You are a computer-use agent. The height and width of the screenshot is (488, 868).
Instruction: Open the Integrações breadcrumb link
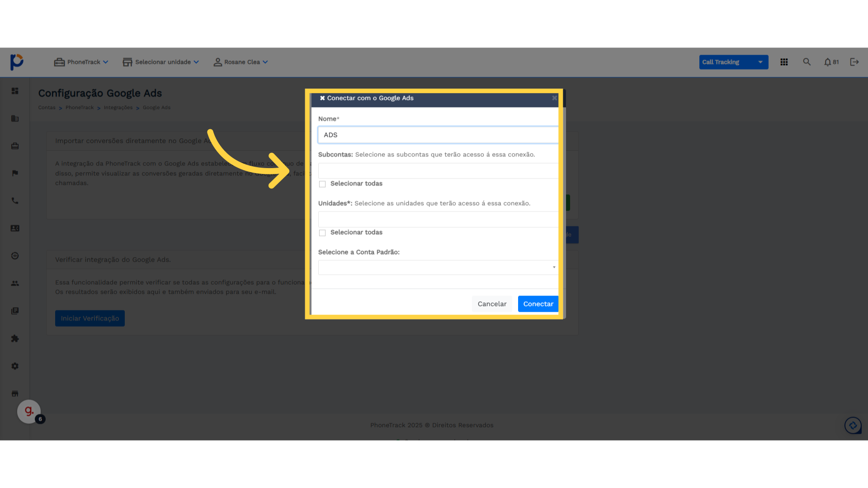tap(118, 108)
